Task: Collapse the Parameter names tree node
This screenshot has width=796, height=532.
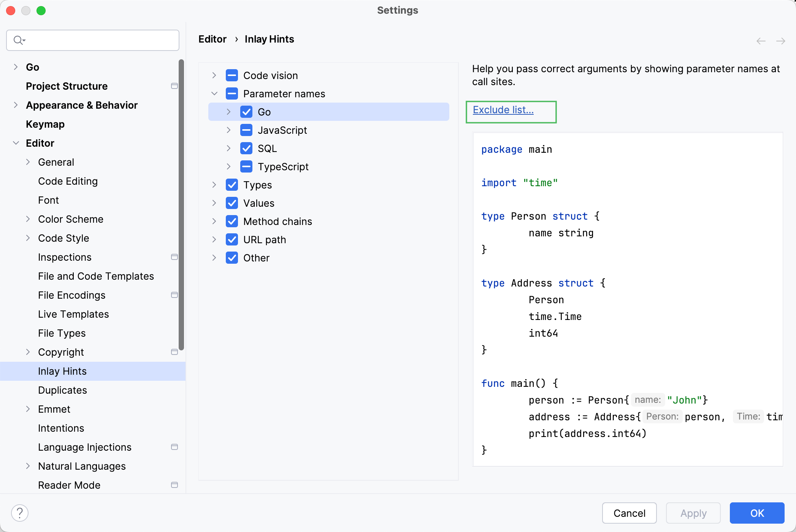Action: click(214, 93)
